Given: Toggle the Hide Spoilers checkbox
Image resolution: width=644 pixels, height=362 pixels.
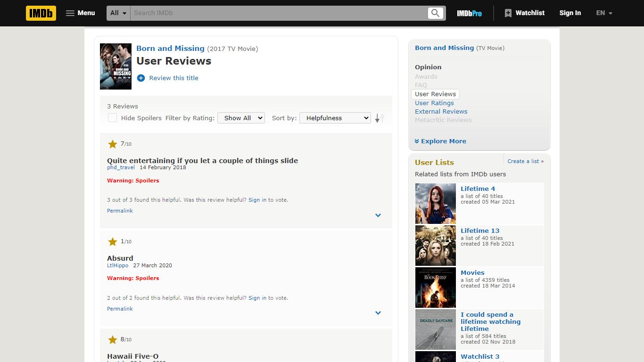Looking at the screenshot, I should click(112, 118).
